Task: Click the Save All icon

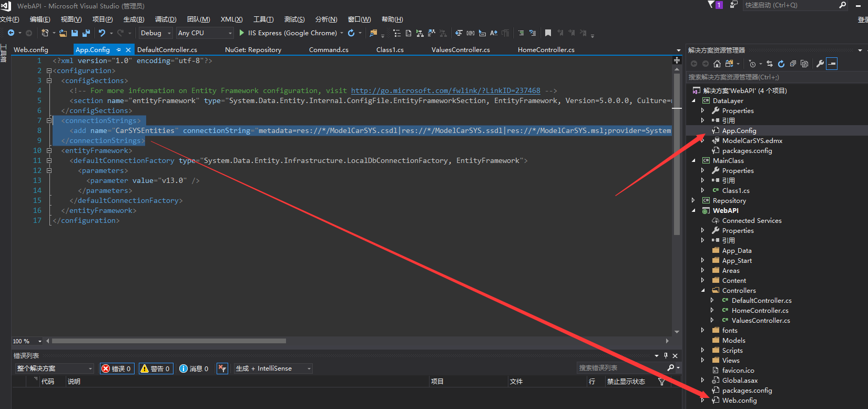Action: [86, 33]
